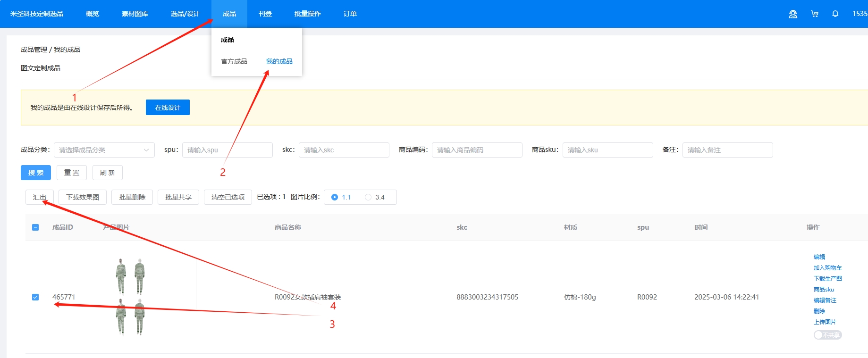Image resolution: width=868 pixels, height=358 pixels.
Task: Click the product image thumbnail
Action: click(x=130, y=297)
